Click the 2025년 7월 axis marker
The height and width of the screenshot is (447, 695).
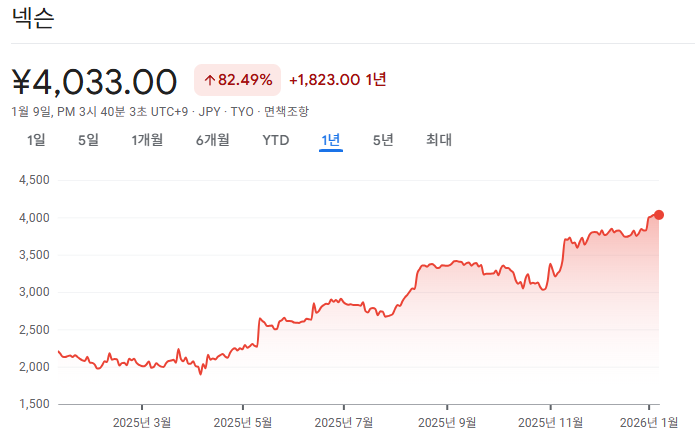coord(343,421)
